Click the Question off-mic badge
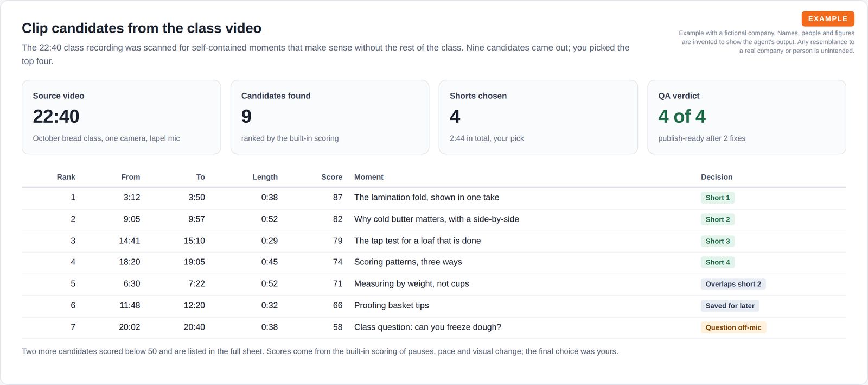 733,327
